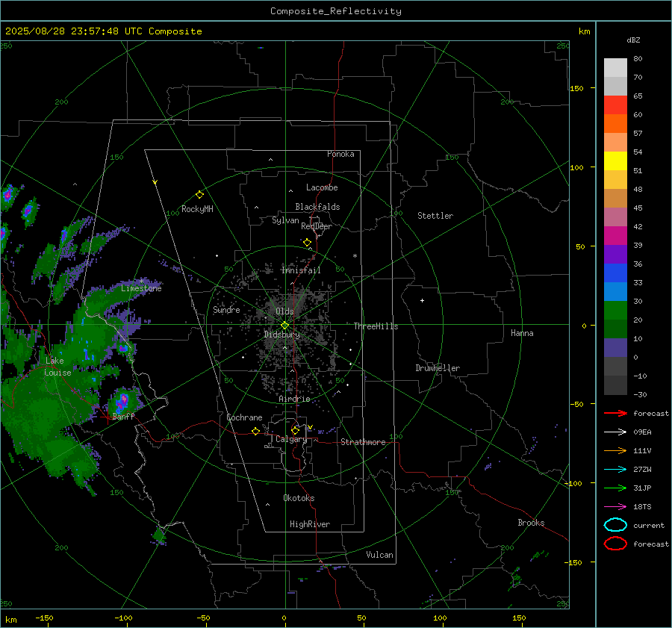Viewport: 672px width, 628px height.
Task: Select the Blackfalds city label
Action: 317,207
